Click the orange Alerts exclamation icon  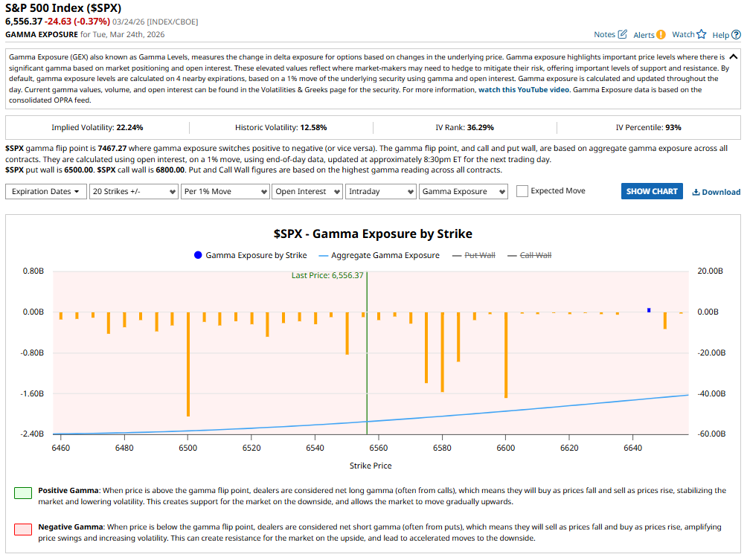(x=661, y=35)
